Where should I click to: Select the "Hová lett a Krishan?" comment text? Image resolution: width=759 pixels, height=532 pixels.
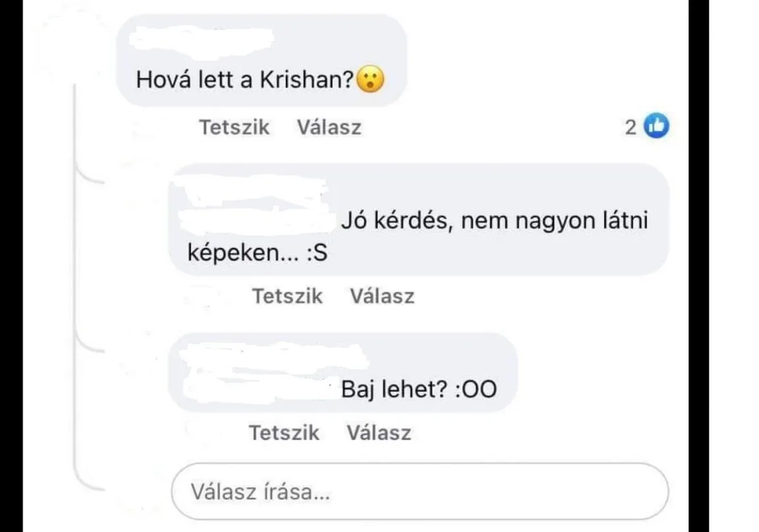[245, 80]
